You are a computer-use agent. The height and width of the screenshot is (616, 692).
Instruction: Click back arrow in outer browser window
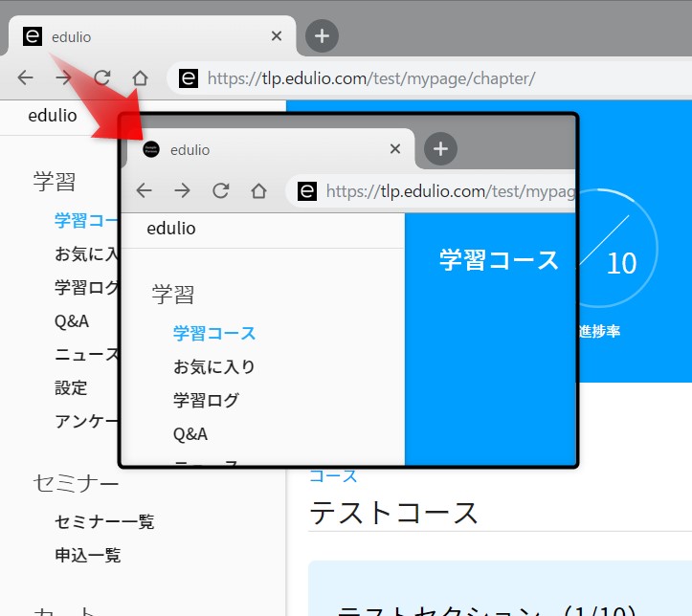(26, 77)
